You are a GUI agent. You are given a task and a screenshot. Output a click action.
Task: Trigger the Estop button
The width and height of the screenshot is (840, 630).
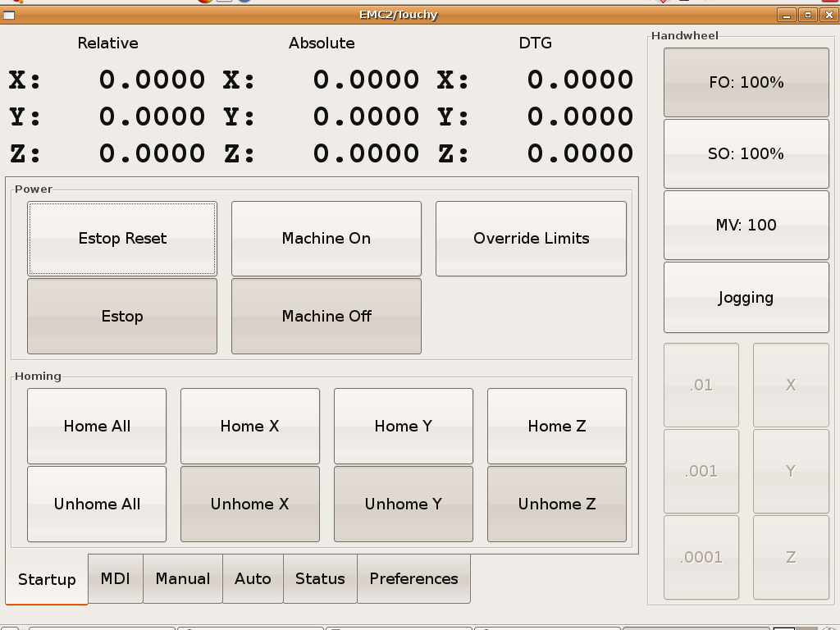click(x=122, y=317)
